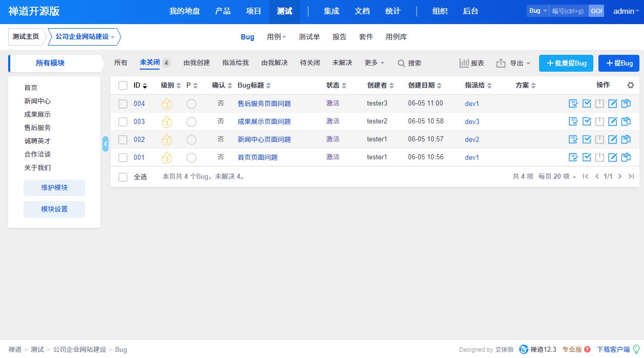644x358 pixels.
Task: Switch to the 测试单 tab
Action: 309,37
